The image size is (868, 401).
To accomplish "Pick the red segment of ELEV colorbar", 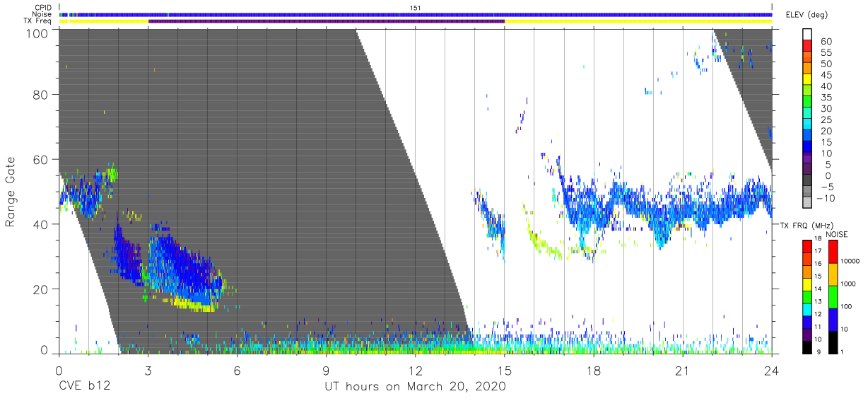I will (x=808, y=46).
